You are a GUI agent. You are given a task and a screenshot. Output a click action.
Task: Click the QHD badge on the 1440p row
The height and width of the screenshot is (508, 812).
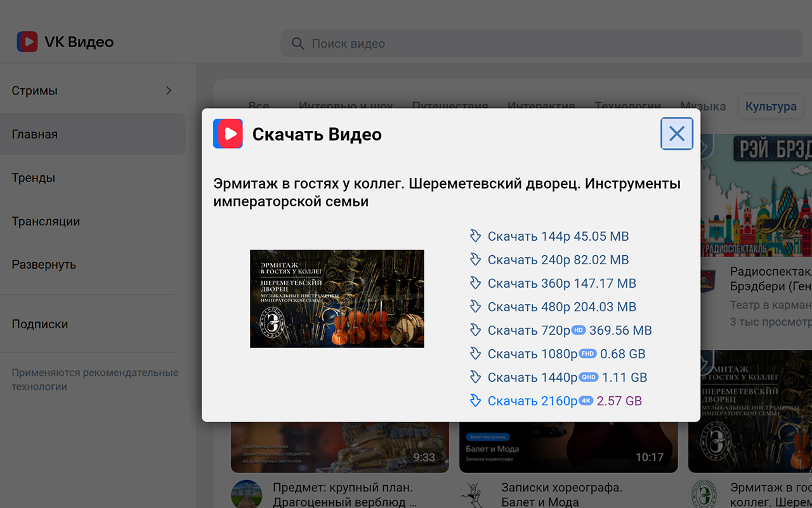point(587,377)
